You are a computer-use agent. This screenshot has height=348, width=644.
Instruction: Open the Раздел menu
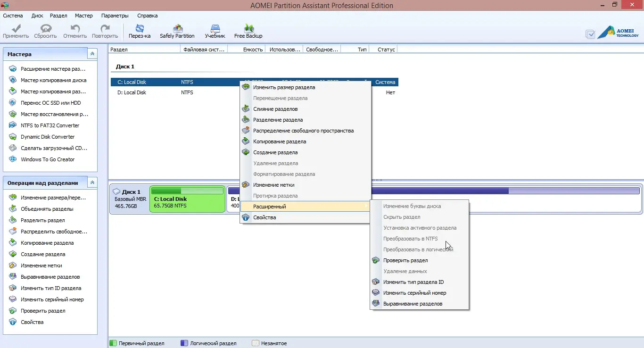coord(59,16)
